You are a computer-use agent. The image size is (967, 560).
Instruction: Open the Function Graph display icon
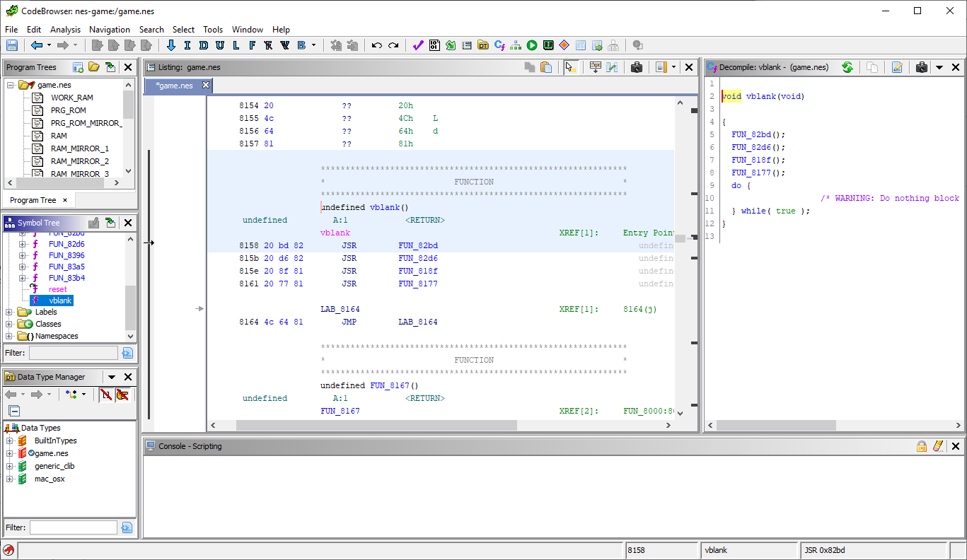[x=516, y=45]
